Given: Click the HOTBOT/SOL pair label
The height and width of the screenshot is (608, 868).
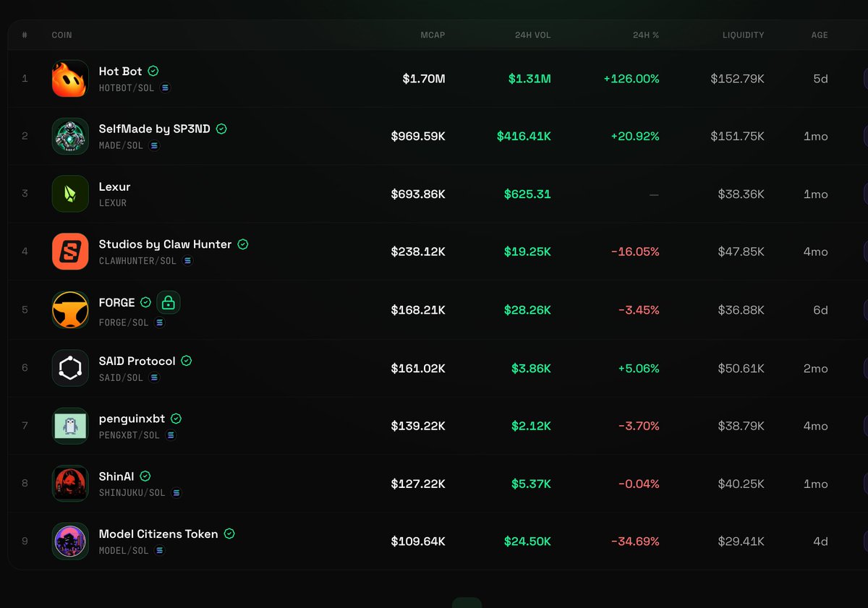Looking at the screenshot, I should click(127, 87).
